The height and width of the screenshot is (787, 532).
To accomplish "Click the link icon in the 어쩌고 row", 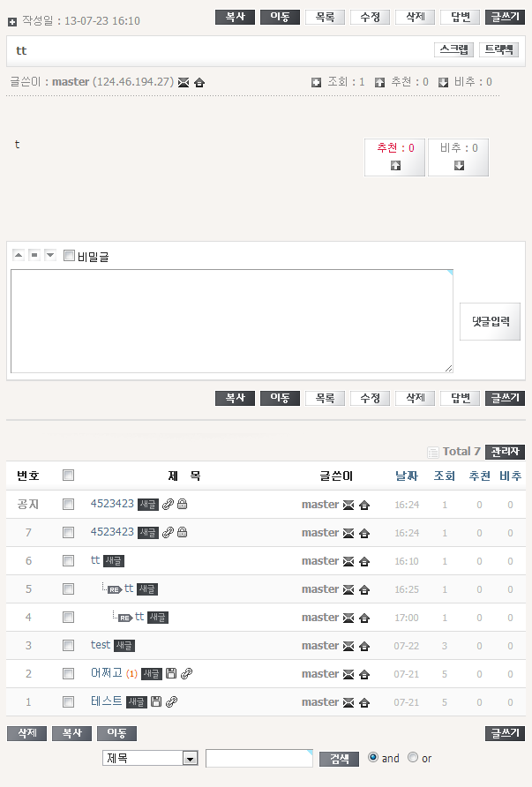I will pos(187,673).
